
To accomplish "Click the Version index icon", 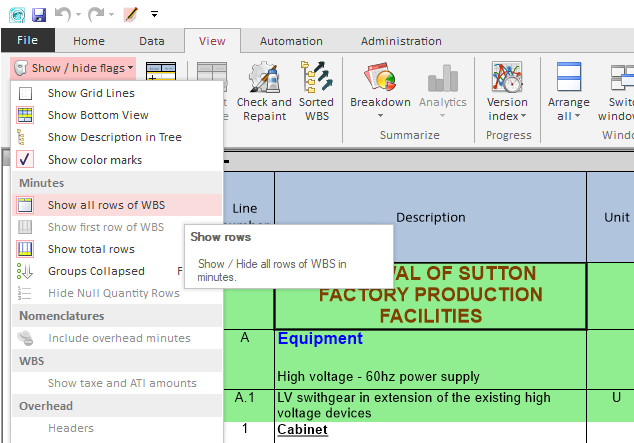I will (x=507, y=78).
